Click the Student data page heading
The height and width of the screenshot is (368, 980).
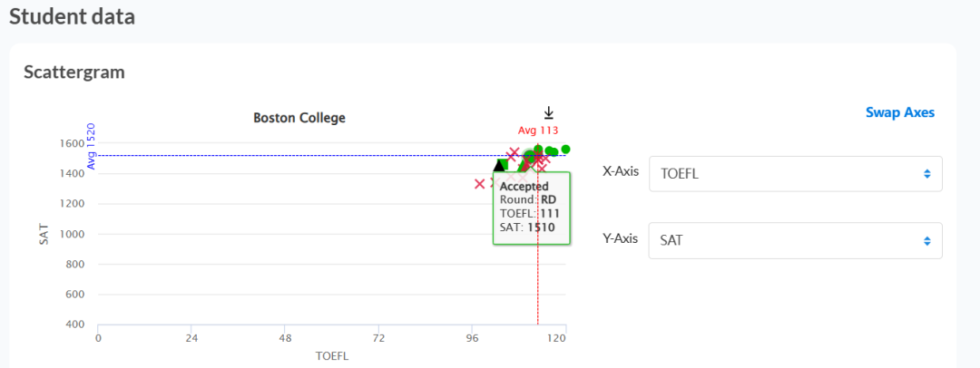(x=72, y=16)
